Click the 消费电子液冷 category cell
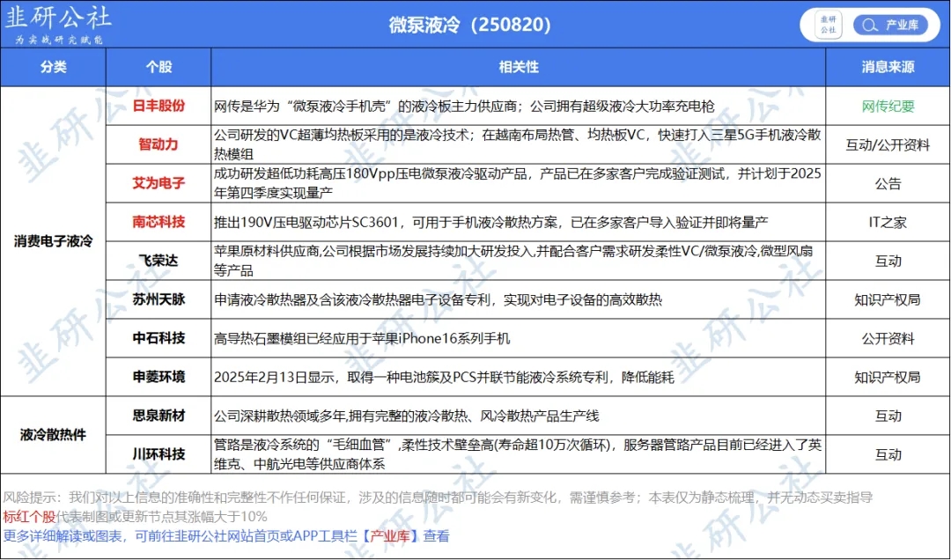 (x=54, y=241)
